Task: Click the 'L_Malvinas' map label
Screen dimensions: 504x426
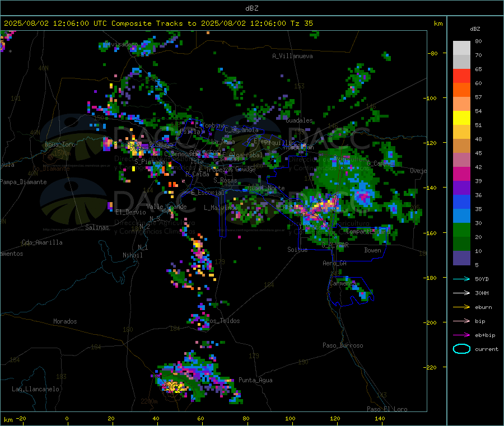Action: click(x=221, y=208)
